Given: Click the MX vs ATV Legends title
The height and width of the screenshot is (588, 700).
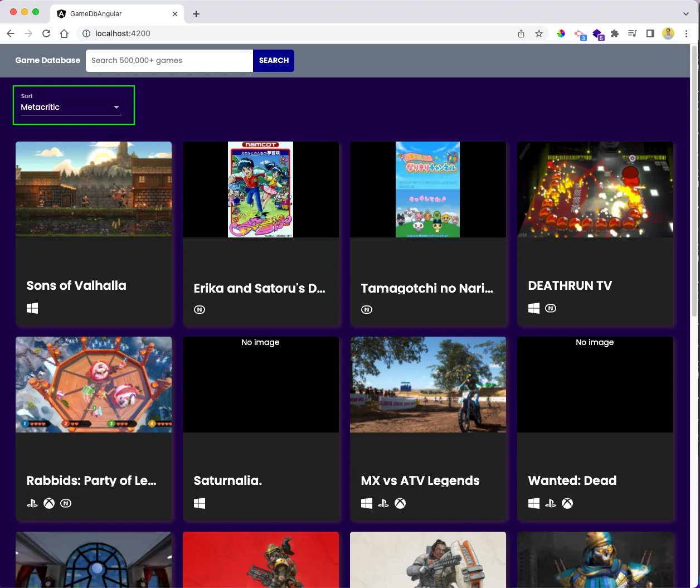Looking at the screenshot, I should tap(420, 480).
